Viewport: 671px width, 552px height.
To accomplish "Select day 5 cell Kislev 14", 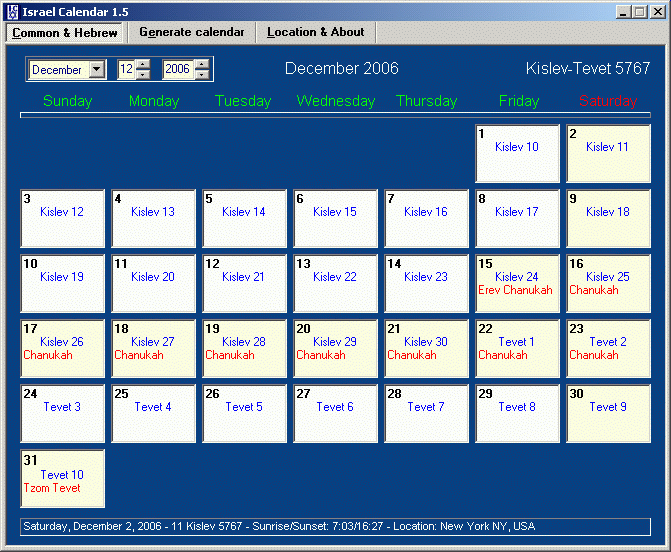I will pyautogui.click(x=244, y=219).
